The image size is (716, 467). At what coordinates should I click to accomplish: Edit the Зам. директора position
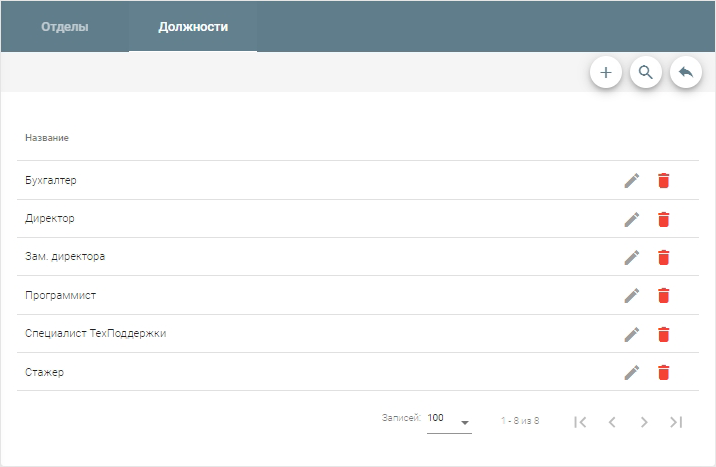(x=631, y=257)
